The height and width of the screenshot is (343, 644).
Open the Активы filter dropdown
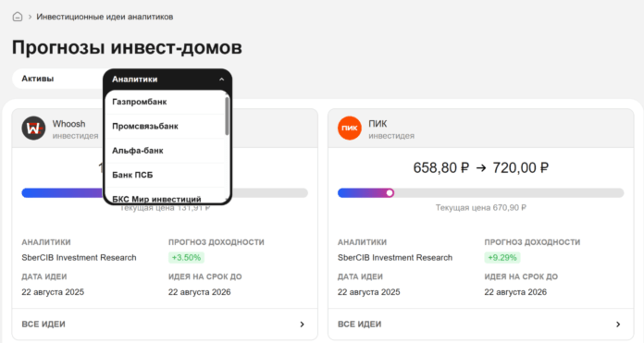coord(57,79)
